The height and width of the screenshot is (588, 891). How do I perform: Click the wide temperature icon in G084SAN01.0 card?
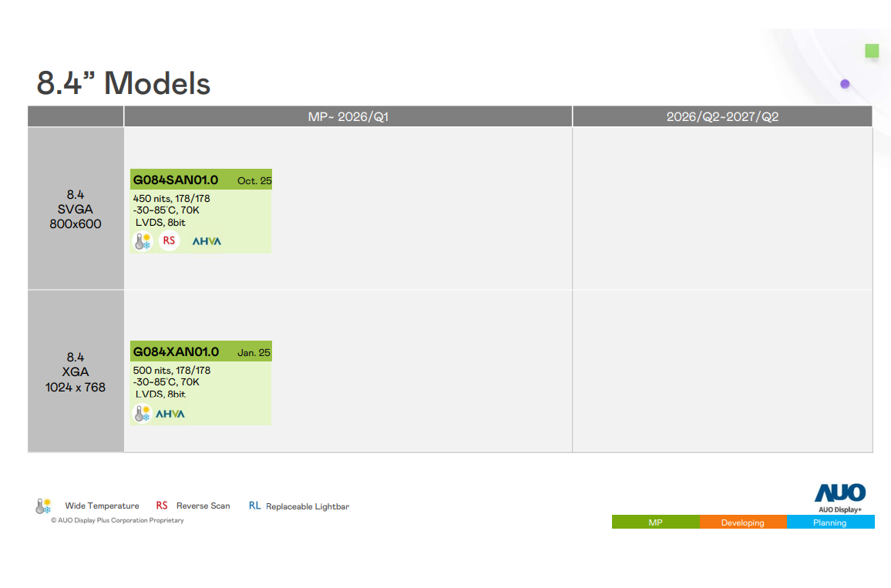coord(142,241)
